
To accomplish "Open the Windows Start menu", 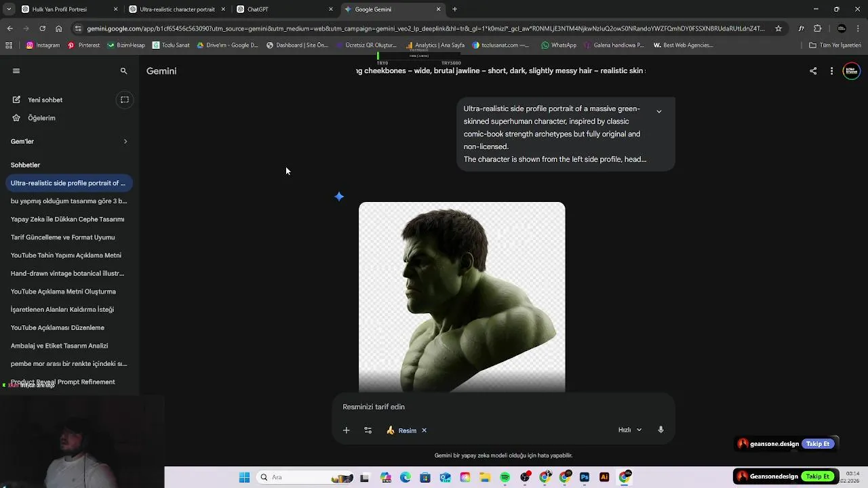I will [x=244, y=477].
